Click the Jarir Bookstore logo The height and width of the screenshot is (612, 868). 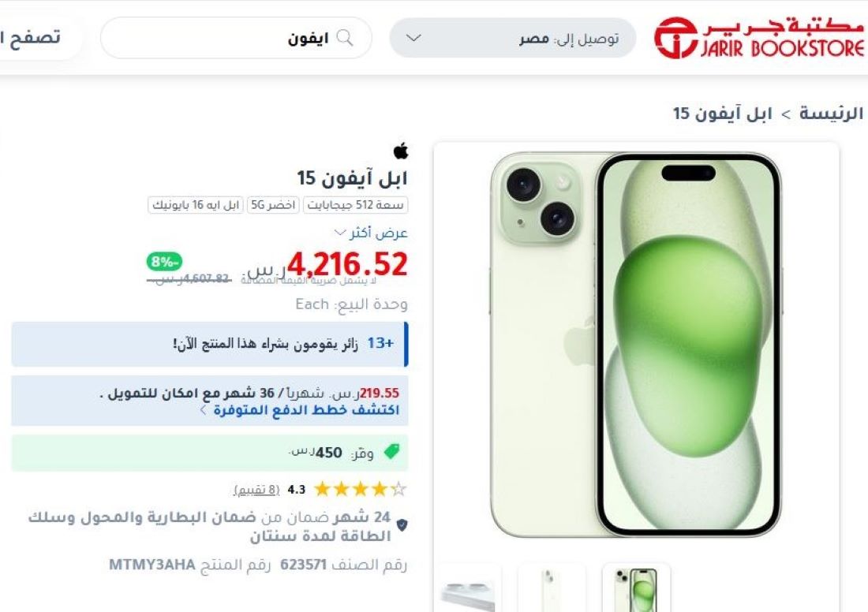pyautogui.click(x=759, y=38)
